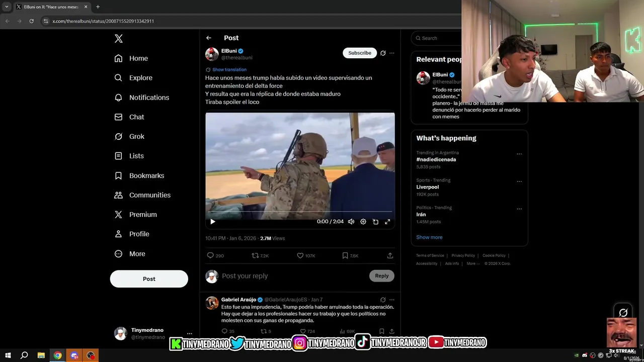Open options for #nadiedicenada trend
The image size is (644, 362).
[519, 154]
